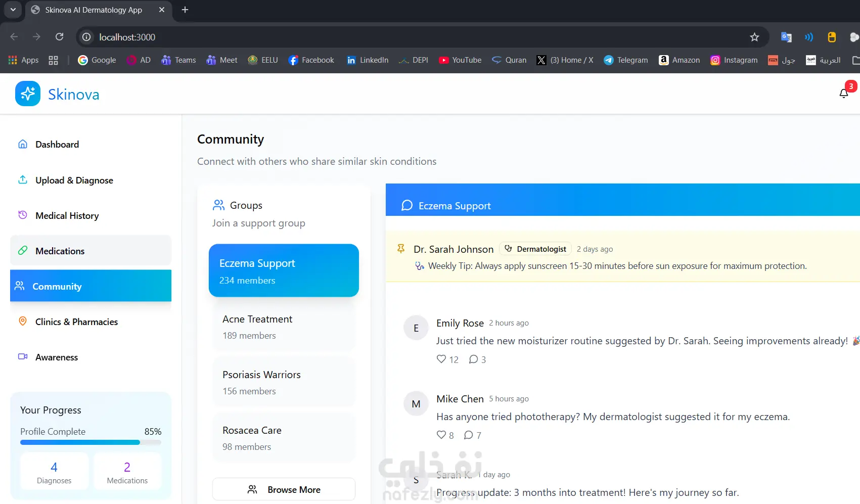
Task: Click the 4 Diagnoses stat card
Action: coord(54,472)
